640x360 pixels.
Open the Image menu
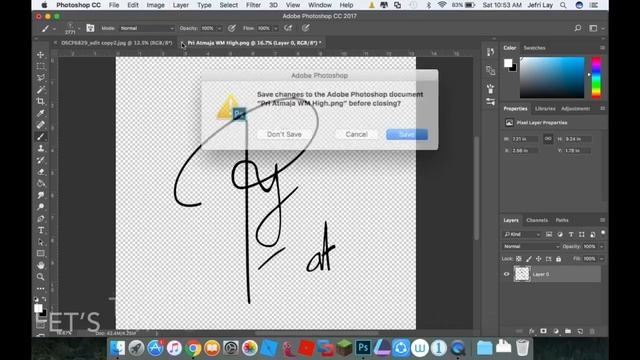[x=155, y=5]
